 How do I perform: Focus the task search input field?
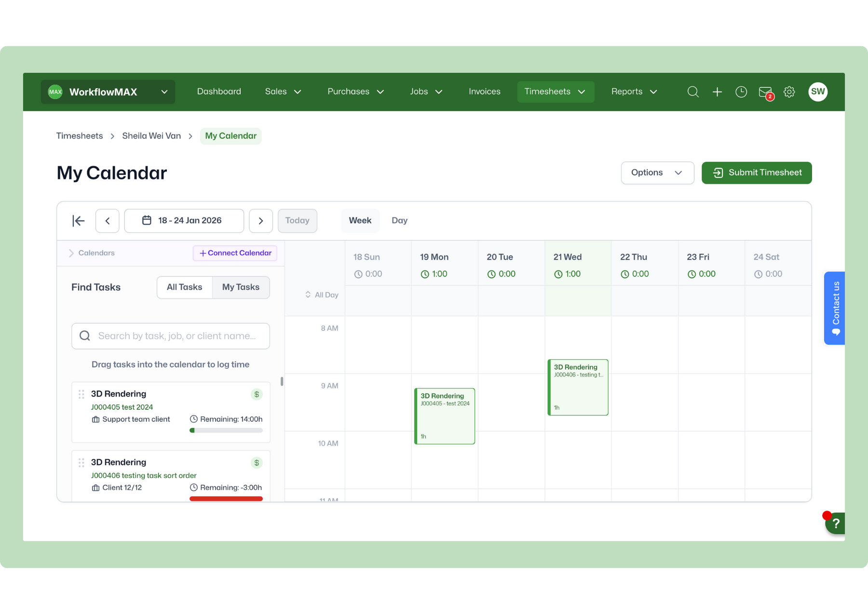[171, 336]
